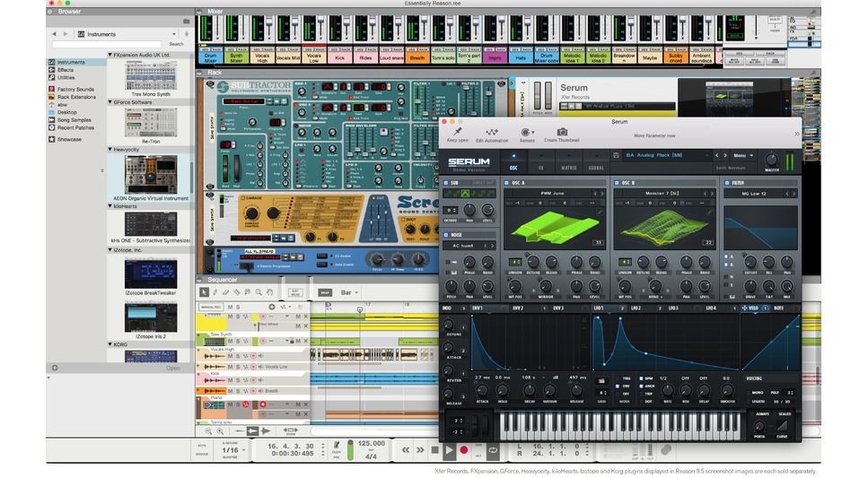Select Effects in the Browser sidebar
868x478 pixels.
[x=65, y=70]
